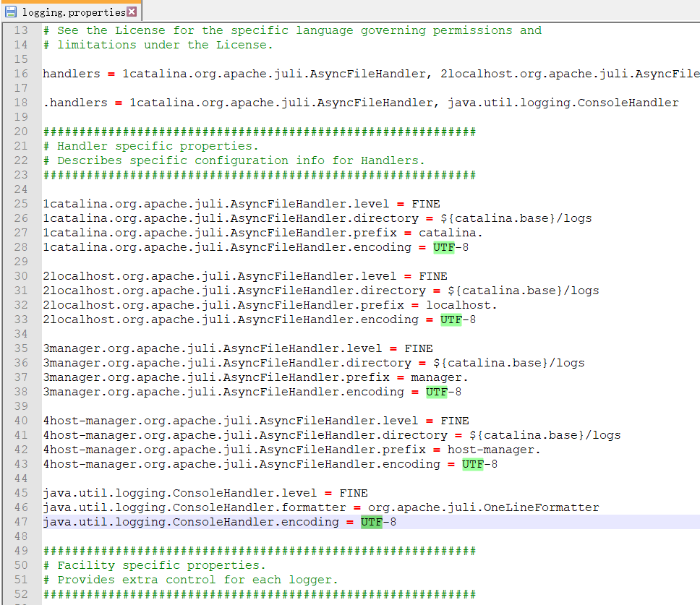This screenshot has width=700, height=605.
Task: Click line number 16 in the margin
Action: [21, 74]
